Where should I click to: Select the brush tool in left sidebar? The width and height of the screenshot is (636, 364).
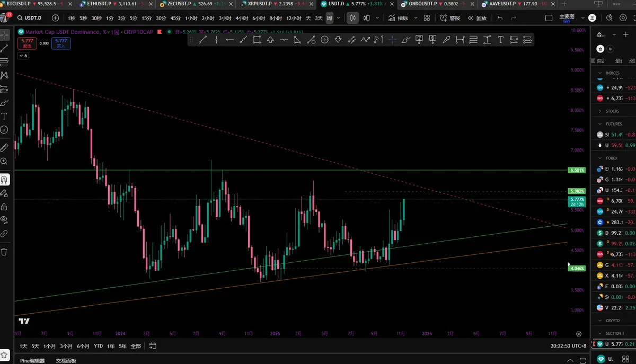(x=5, y=102)
